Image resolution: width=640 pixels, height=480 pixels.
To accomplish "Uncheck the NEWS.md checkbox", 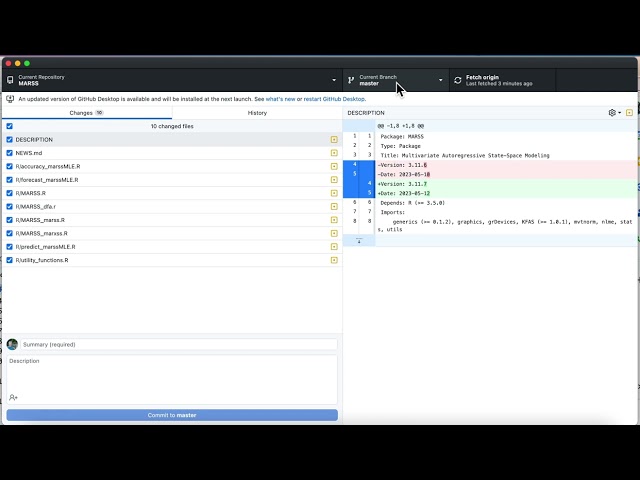I will point(9,153).
